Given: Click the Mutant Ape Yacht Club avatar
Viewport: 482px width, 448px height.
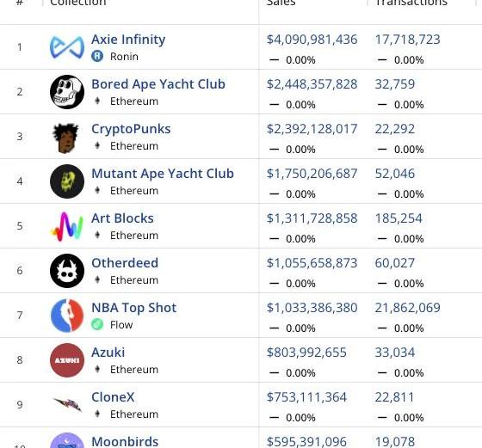Looking at the screenshot, I should (x=67, y=181).
